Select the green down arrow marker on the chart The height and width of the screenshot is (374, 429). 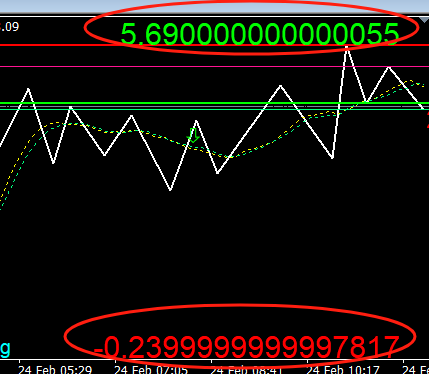pos(193,135)
